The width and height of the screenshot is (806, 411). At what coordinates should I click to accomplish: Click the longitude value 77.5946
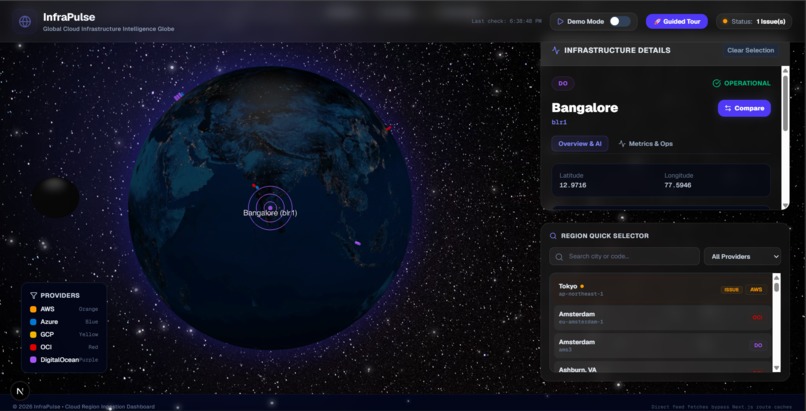tap(677, 185)
